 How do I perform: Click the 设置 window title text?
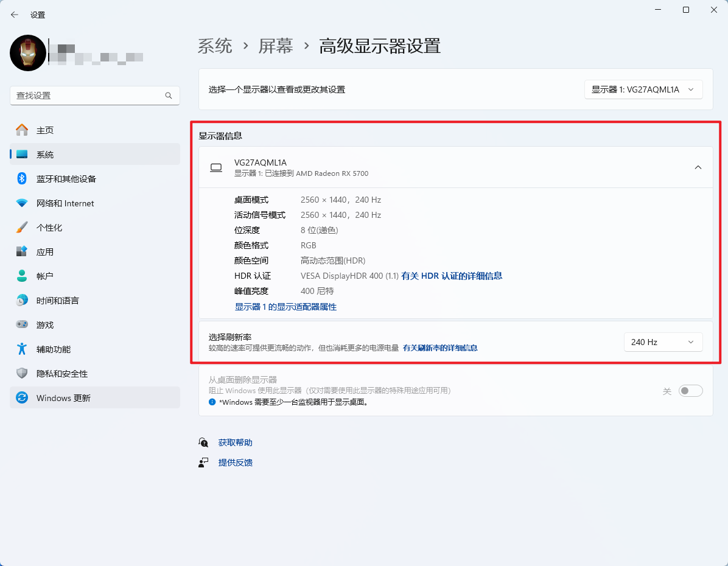[38, 15]
